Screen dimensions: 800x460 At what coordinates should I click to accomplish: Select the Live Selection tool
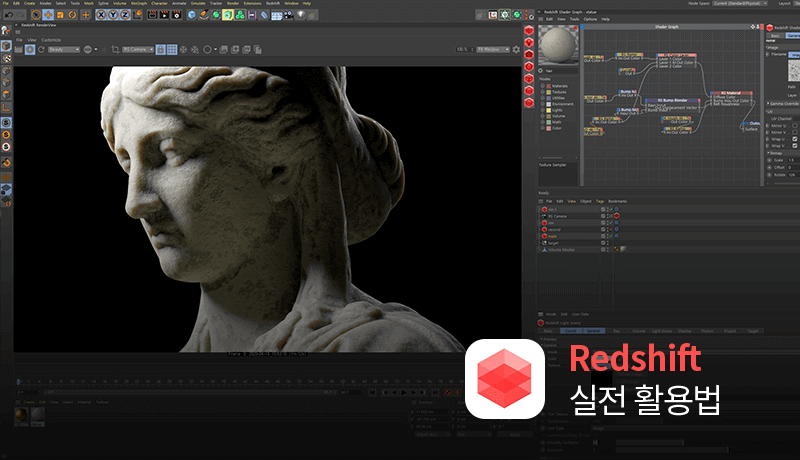coord(36,15)
